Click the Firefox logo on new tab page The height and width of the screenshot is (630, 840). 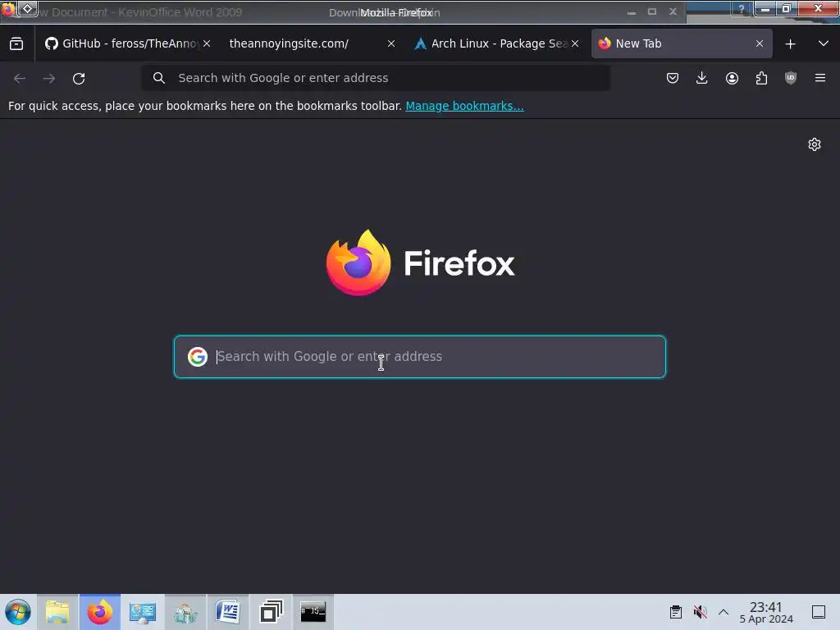click(x=421, y=262)
